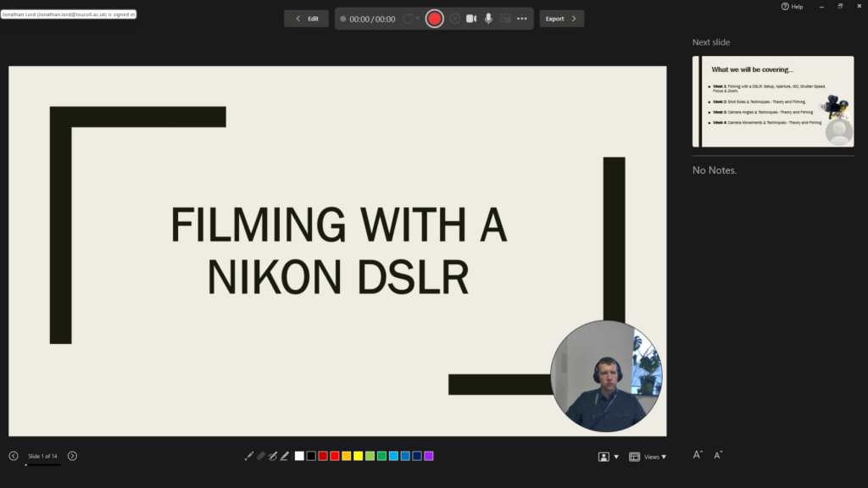Open the Help menu

coord(793,6)
